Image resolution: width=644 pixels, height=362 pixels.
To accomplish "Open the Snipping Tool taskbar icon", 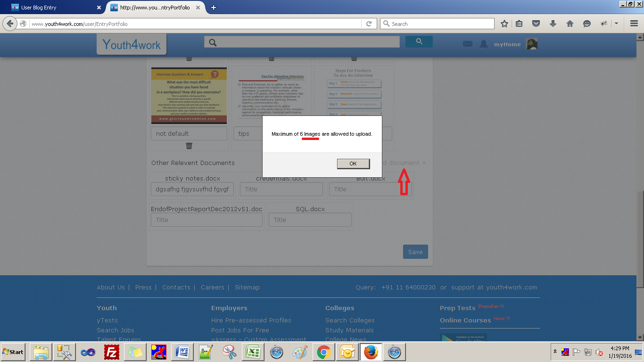I will 230,352.
